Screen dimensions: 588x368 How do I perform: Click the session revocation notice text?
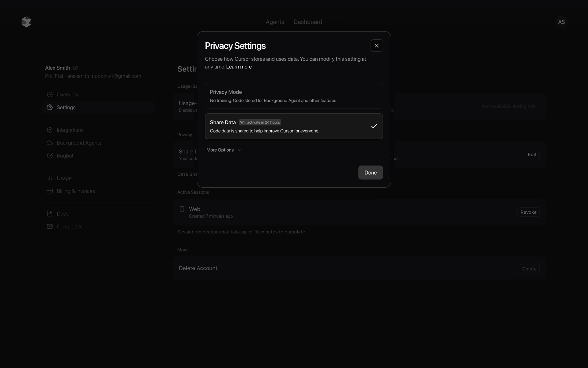(x=241, y=232)
